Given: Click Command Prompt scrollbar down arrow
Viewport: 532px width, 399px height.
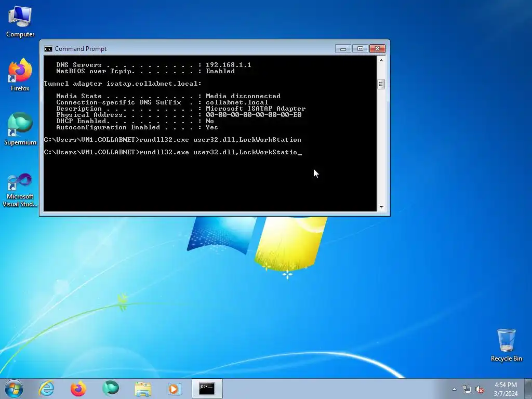Looking at the screenshot, I should pos(381,207).
